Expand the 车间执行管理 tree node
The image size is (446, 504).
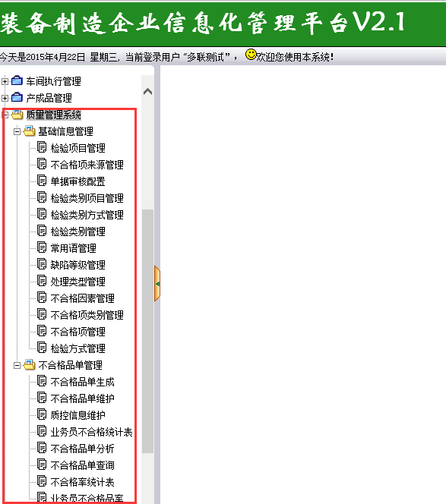pos(5,81)
